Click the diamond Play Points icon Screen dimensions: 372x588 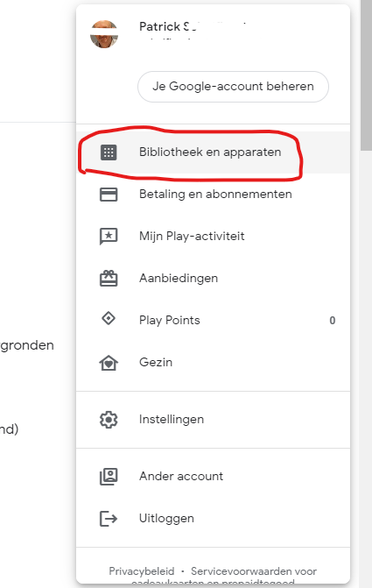[109, 319]
